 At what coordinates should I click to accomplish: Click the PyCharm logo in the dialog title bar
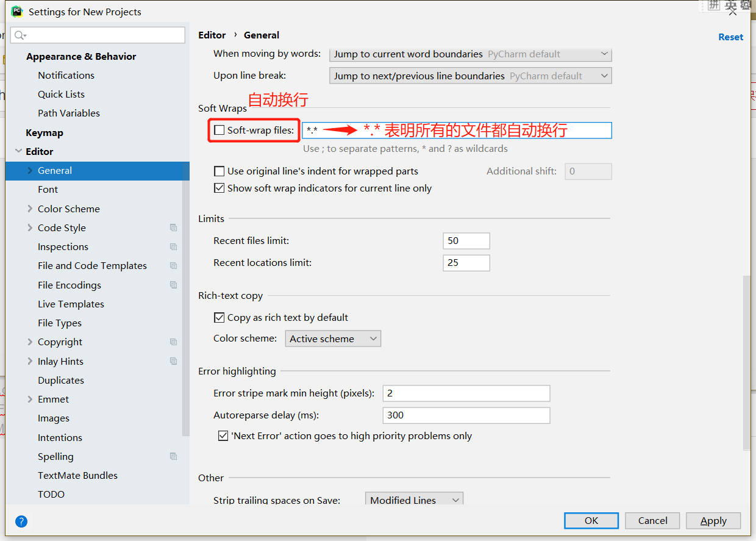coord(16,11)
